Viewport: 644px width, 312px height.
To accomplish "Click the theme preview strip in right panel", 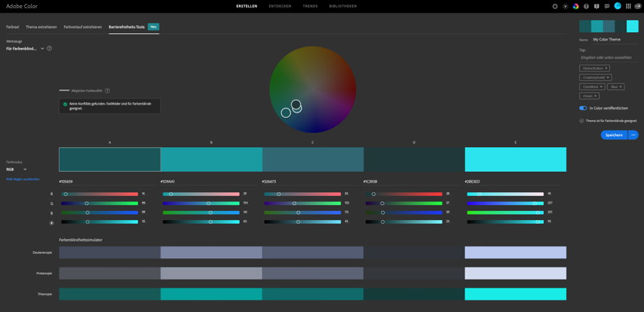I will pyautogui.click(x=609, y=26).
